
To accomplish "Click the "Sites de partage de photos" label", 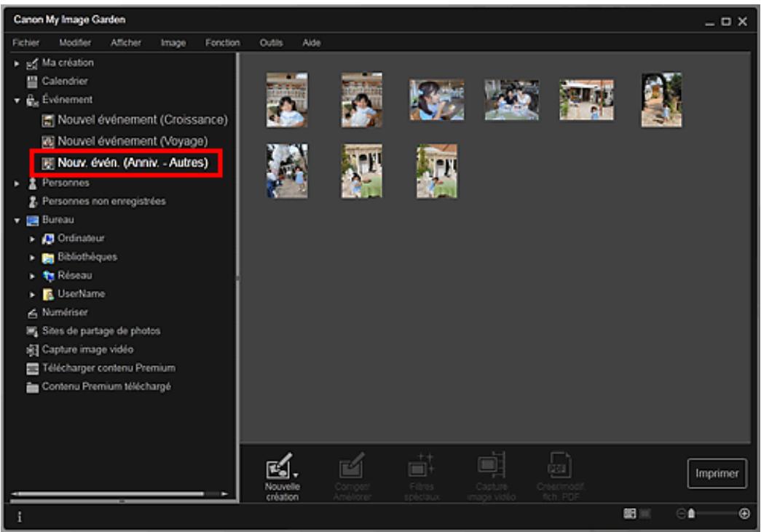I will [101, 331].
